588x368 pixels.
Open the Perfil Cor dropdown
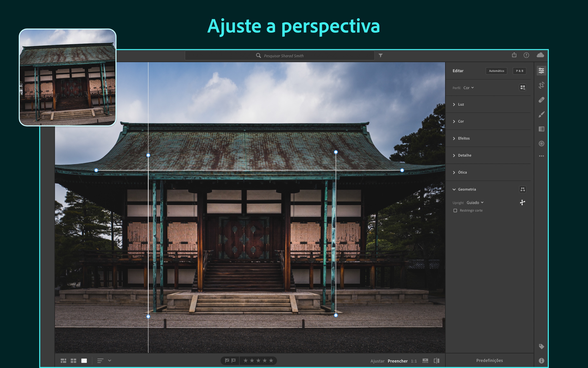(x=469, y=88)
